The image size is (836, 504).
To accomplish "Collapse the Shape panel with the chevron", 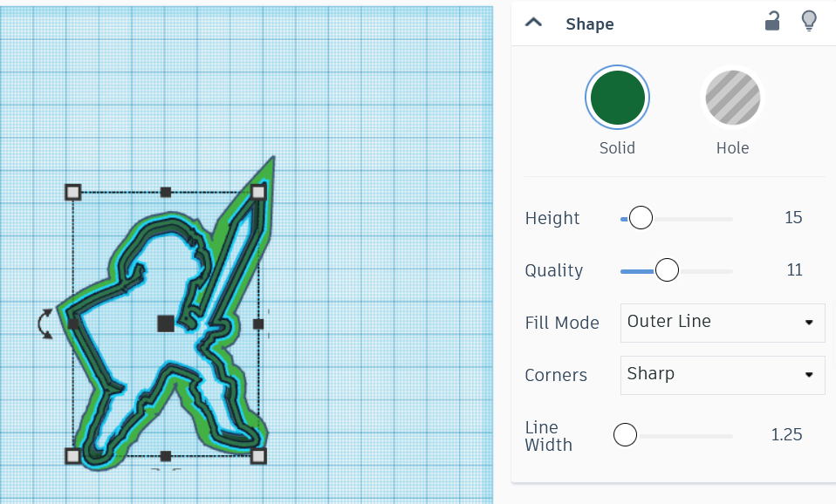I will tap(532, 24).
